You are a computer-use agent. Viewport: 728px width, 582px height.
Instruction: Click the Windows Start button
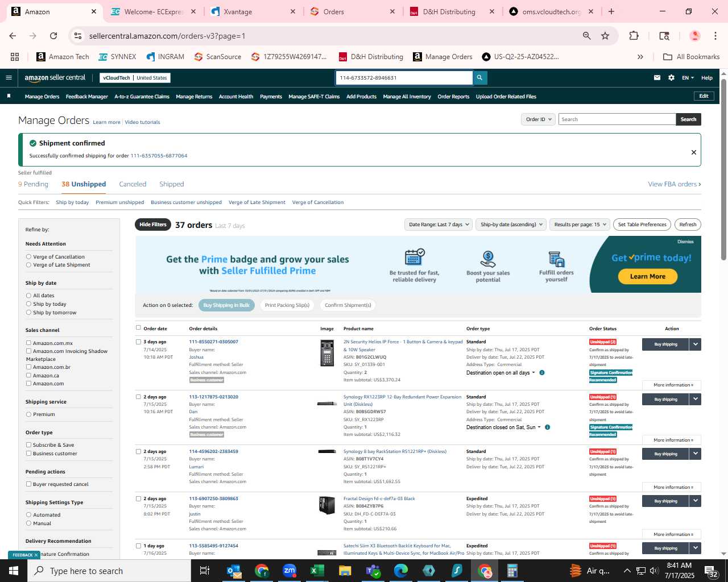[14, 571]
